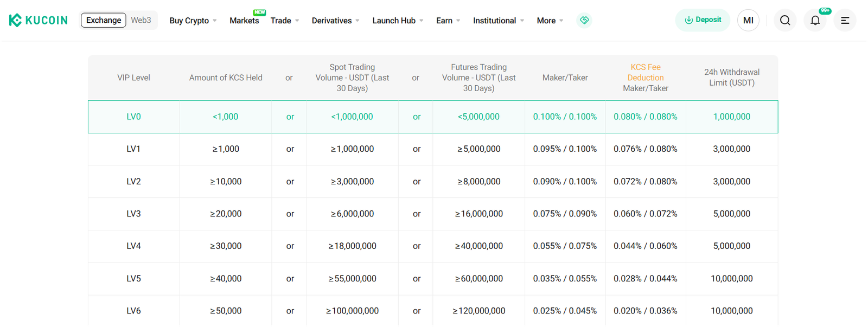Click the 0.028% / 0.044% KCS fee cell
Screen dimensions: 868x327
646,278
